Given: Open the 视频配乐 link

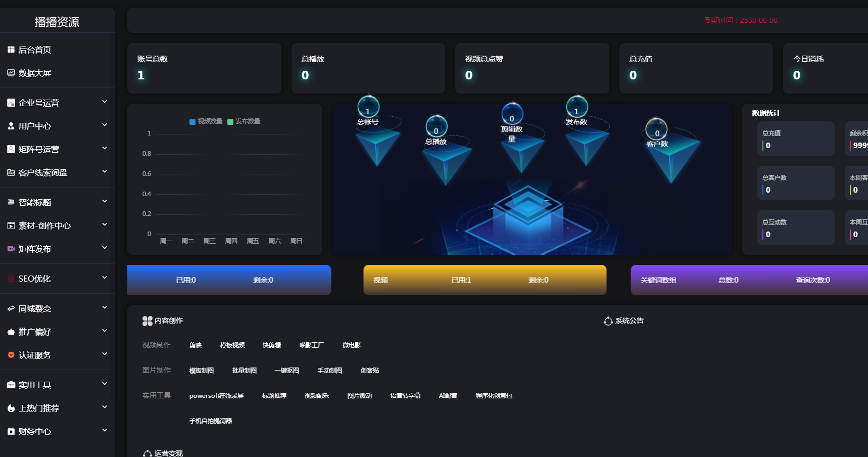Looking at the screenshot, I should (x=317, y=396).
